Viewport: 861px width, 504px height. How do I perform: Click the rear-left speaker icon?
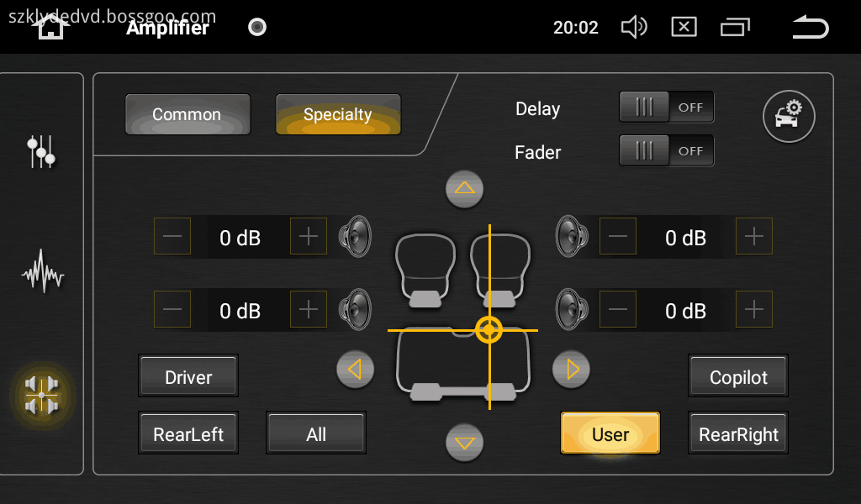(x=356, y=309)
